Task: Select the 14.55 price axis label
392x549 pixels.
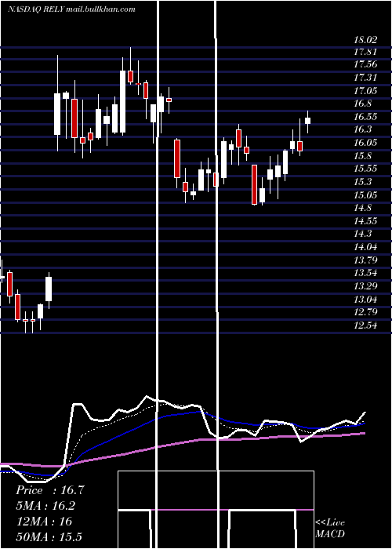Action: tap(365, 221)
